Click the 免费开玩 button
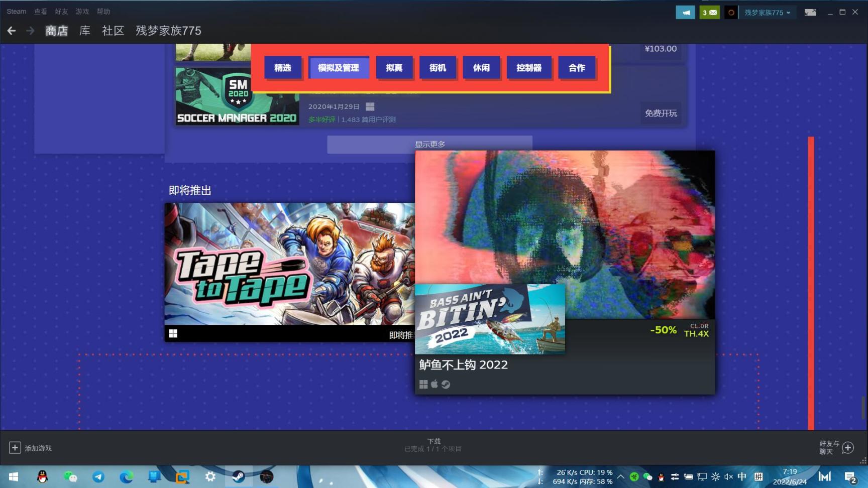 click(x=661, y=113)
